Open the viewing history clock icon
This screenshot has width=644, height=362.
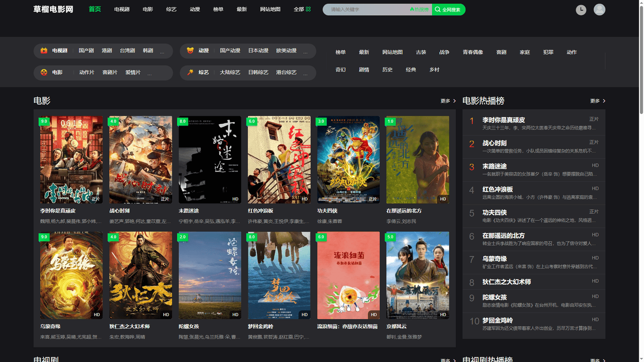(x=581, y=9)
